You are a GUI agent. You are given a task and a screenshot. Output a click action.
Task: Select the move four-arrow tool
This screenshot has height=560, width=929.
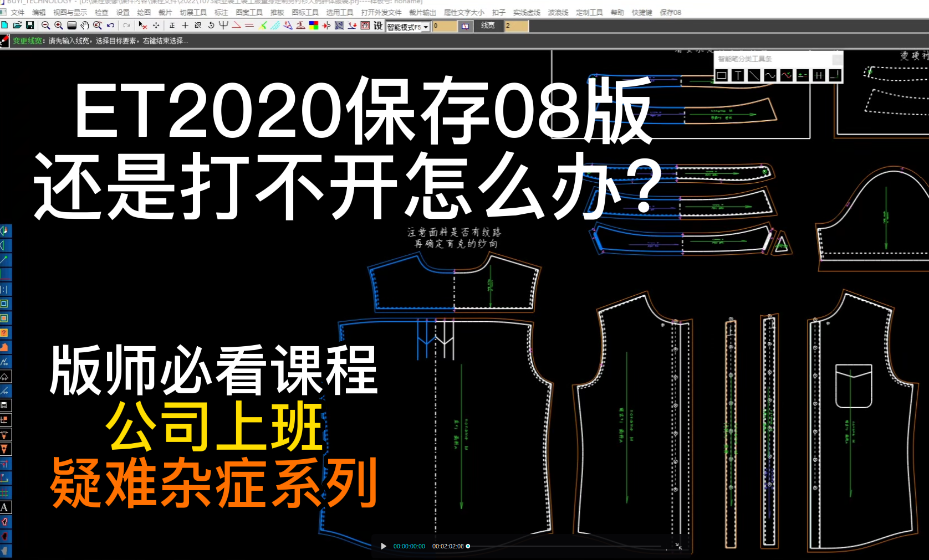(156, 25)
